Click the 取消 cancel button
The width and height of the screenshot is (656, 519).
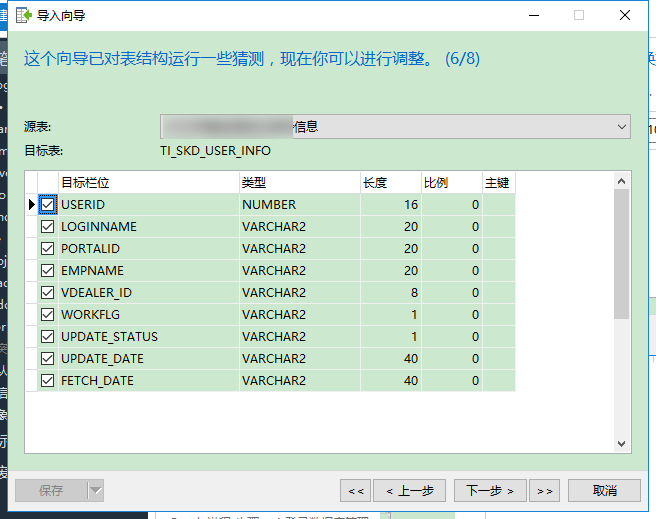(604, 491)
